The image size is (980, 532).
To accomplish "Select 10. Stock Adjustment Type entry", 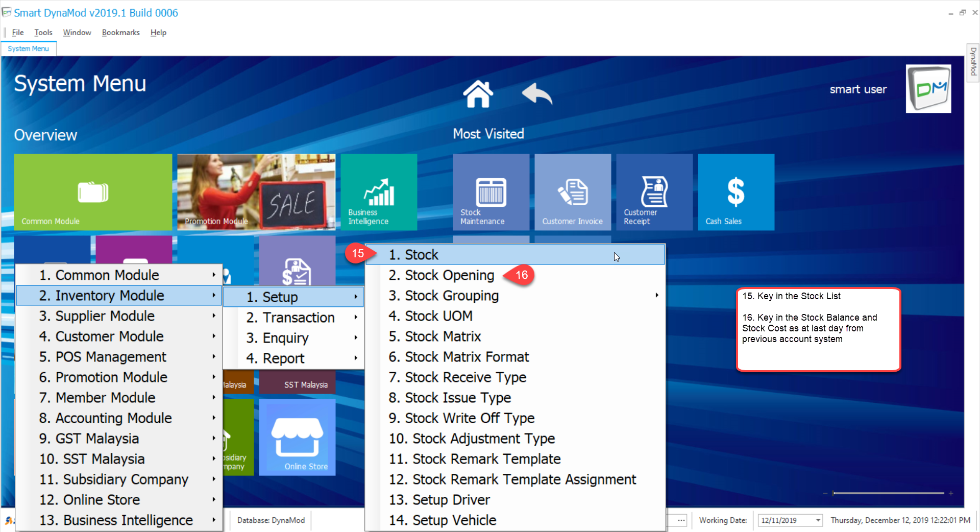I will click(x=516, y=438).
